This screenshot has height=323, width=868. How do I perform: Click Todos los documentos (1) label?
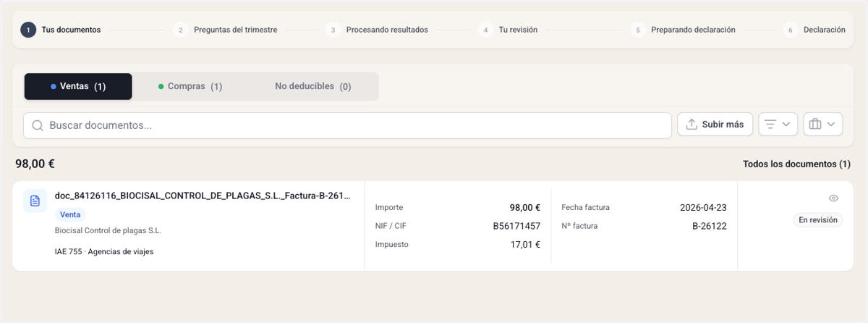pos(796,164)
